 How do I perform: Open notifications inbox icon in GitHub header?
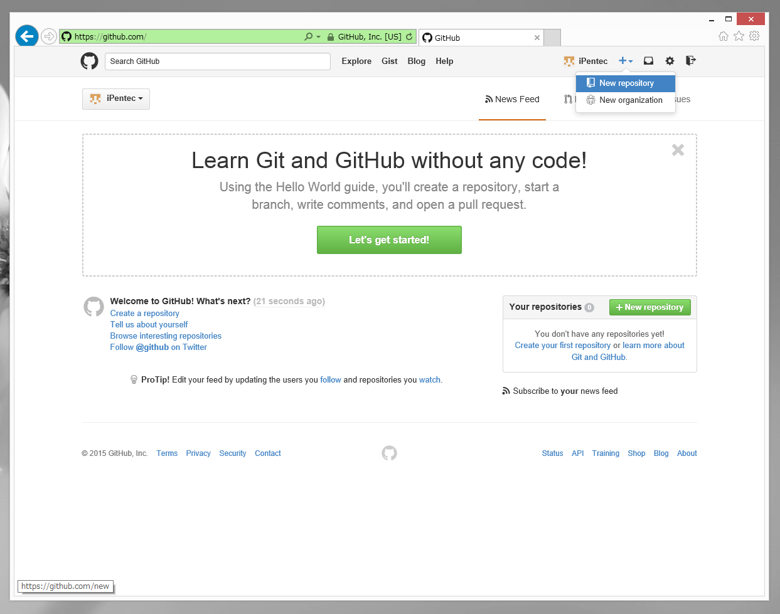point(648,61)
